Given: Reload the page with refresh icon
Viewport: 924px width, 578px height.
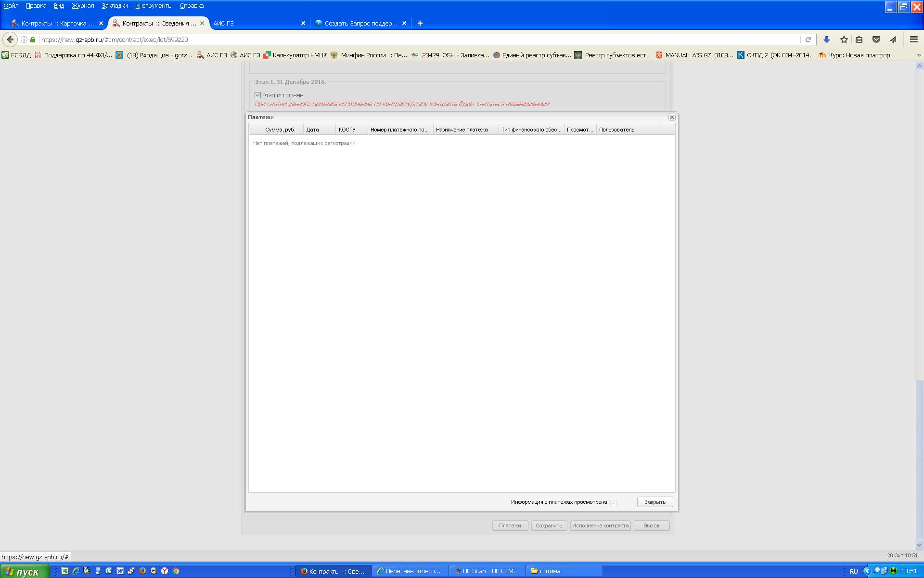Looking at the screenshot, I should 808,39.
